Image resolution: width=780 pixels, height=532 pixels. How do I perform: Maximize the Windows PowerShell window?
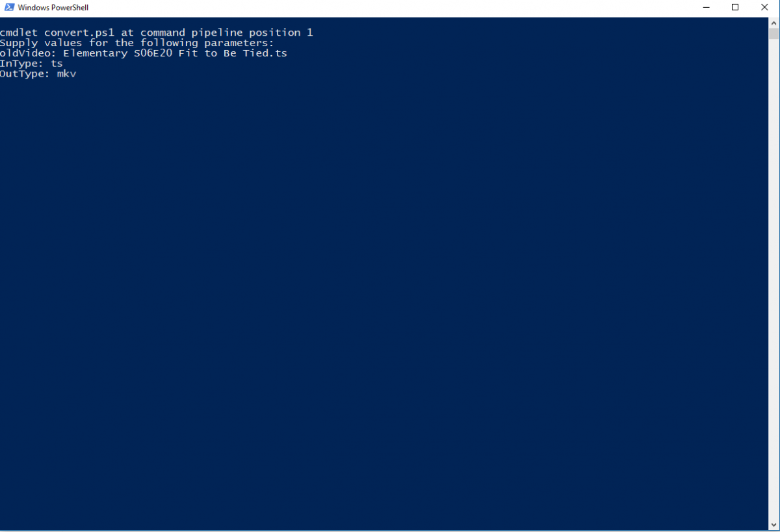tap(735, 8)
